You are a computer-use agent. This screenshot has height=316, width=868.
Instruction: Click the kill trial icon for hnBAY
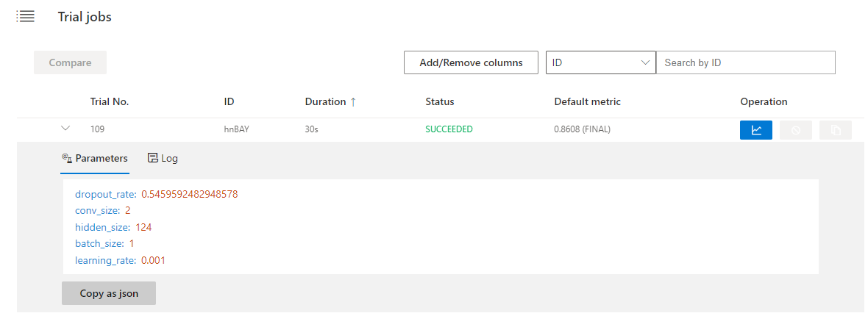[795, 130]
